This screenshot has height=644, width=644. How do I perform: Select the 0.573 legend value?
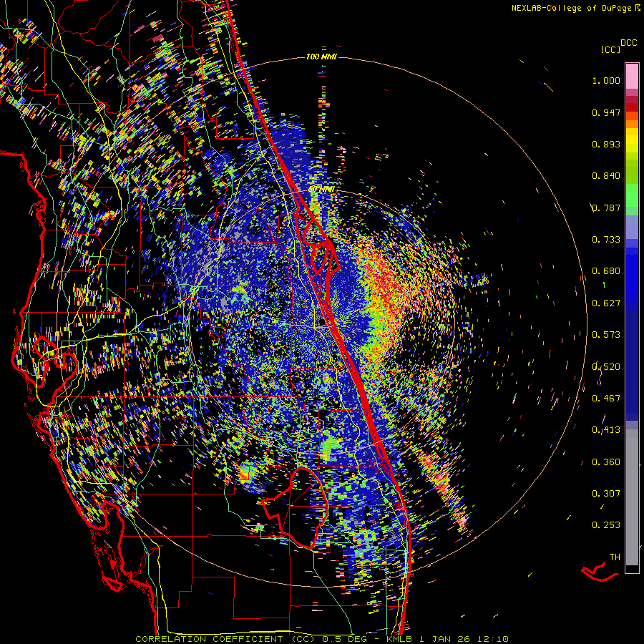606,335
